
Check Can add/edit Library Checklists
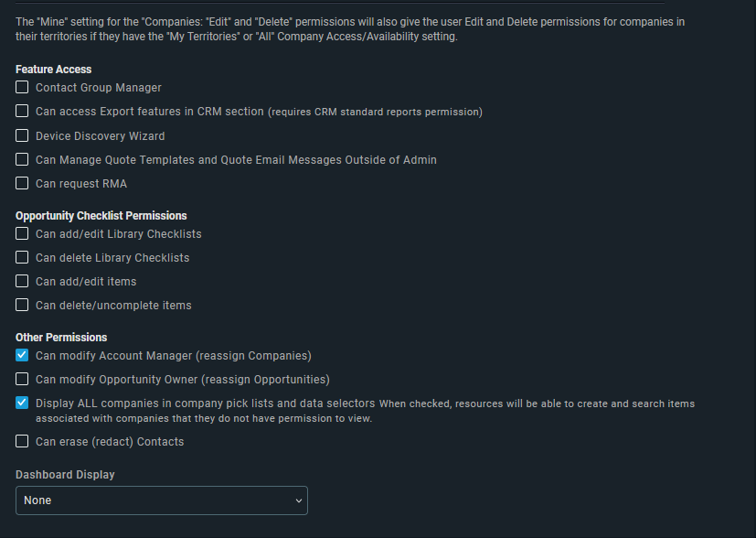pyautogui.click(x=22, y=233)
